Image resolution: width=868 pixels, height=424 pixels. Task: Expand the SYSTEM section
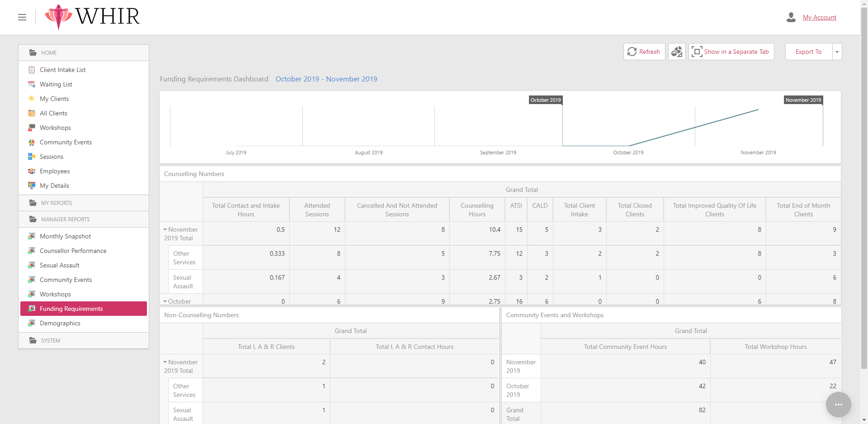pyautogui.click(x=84, y=340)
